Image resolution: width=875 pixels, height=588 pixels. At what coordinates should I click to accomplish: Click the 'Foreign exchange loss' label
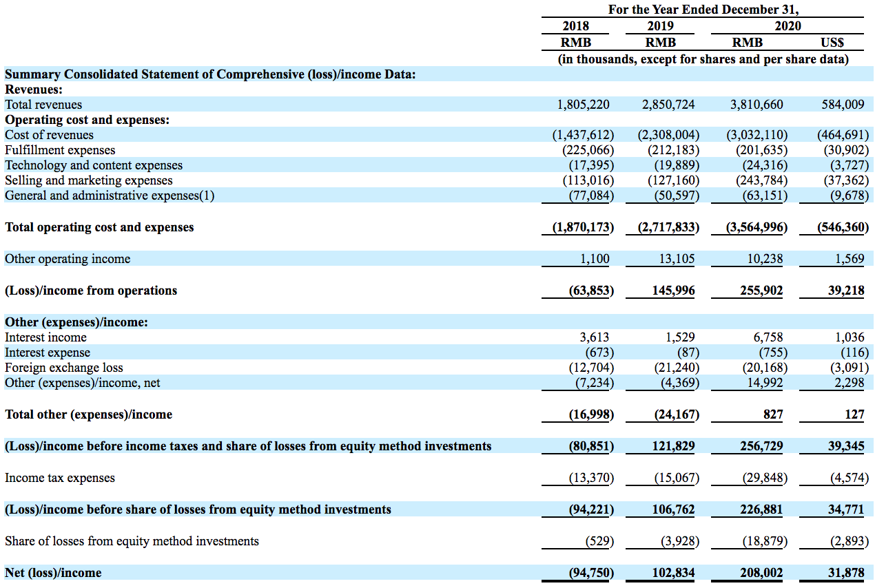(64, 368)
